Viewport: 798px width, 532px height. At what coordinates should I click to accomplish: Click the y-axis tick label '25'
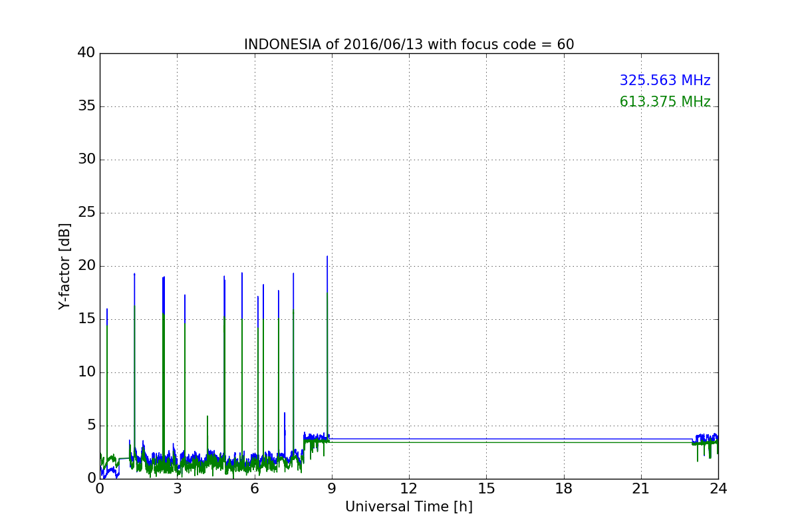[86, 213]
